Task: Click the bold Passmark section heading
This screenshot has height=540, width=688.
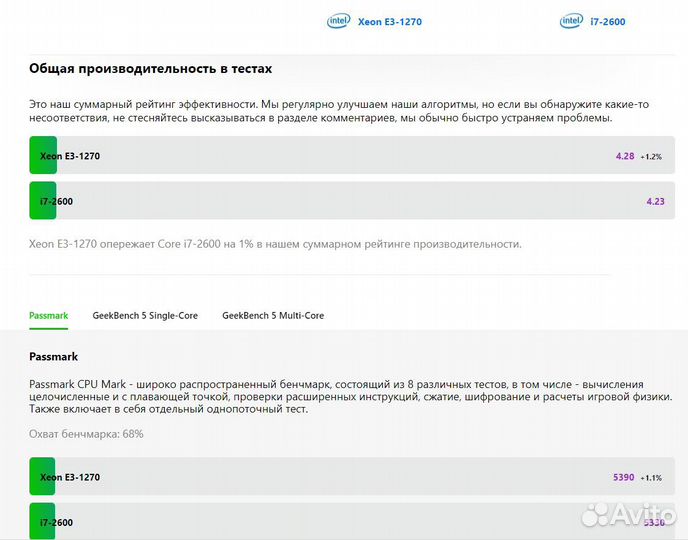Action: [53, 356]
